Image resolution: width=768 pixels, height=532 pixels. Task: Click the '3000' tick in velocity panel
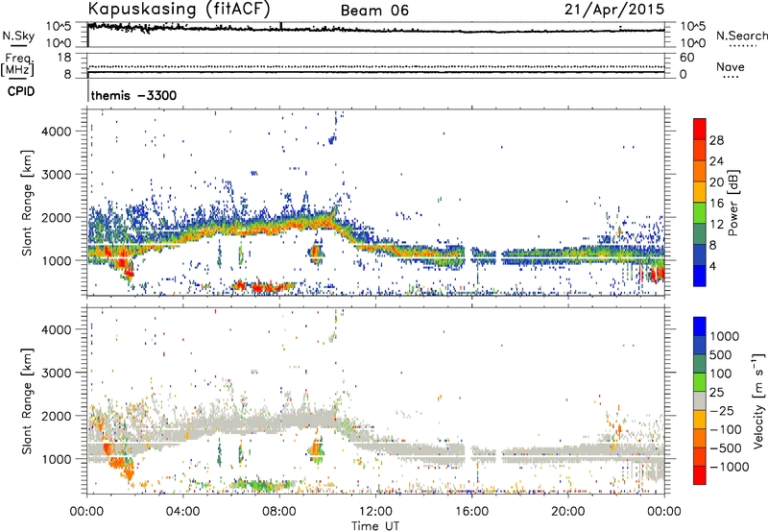coord(57,373)
